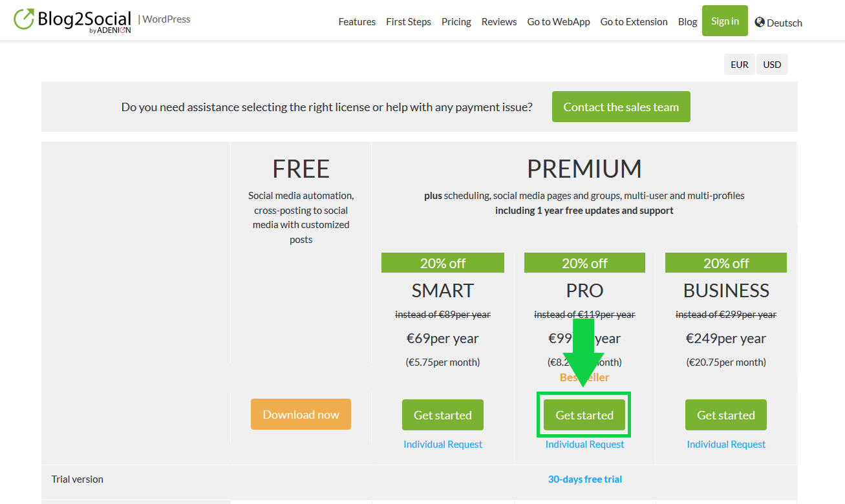Click the Blog2Social logo

pos(72,21)
